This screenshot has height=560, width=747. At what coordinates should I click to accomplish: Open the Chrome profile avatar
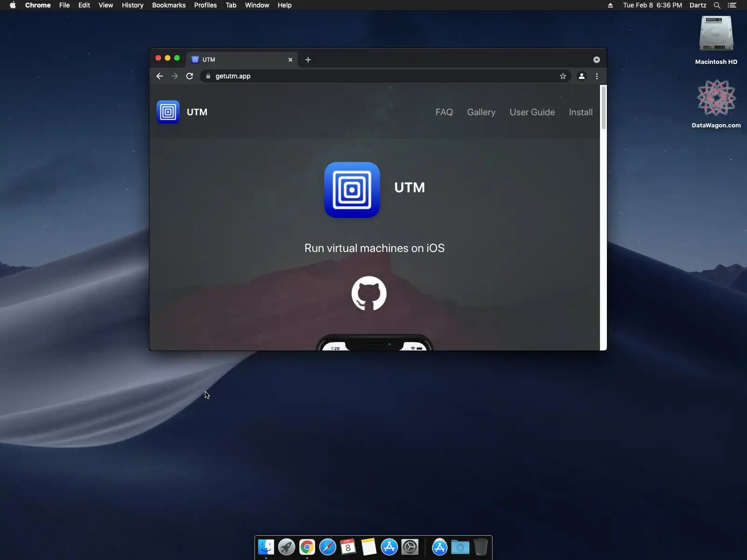tap(582, 76)
